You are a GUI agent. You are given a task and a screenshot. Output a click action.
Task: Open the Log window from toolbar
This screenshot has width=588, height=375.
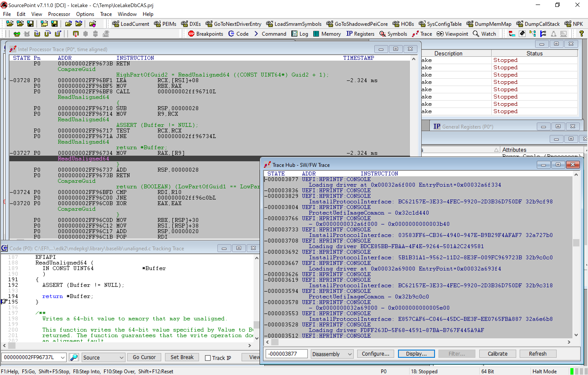pos(300,34)
